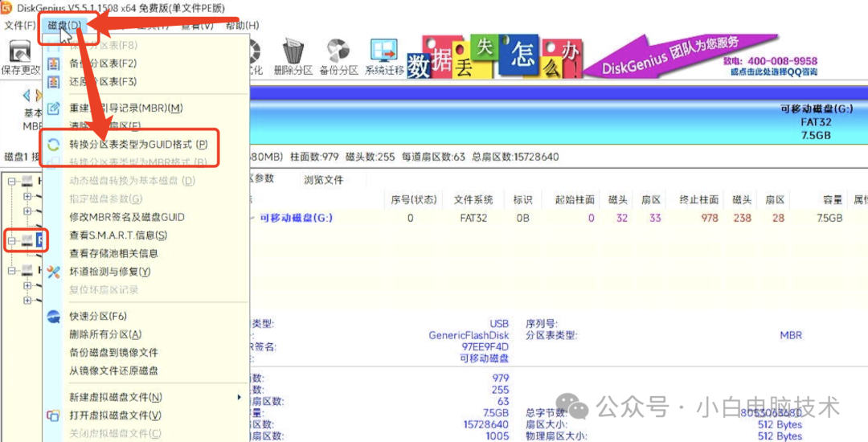868x442 pixels.
Task: Select the green circular convert-to-GUID icon
Action: 53,145
